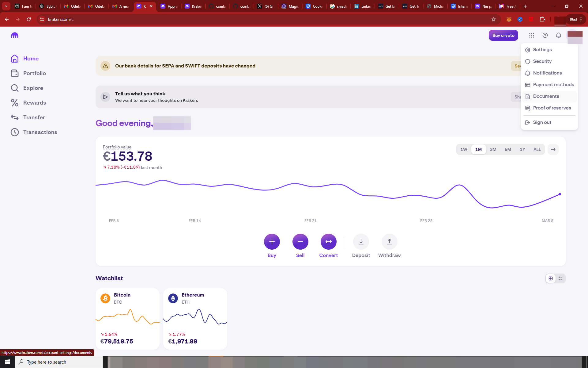Close the active Kraken browser tab

pos(151,6)
